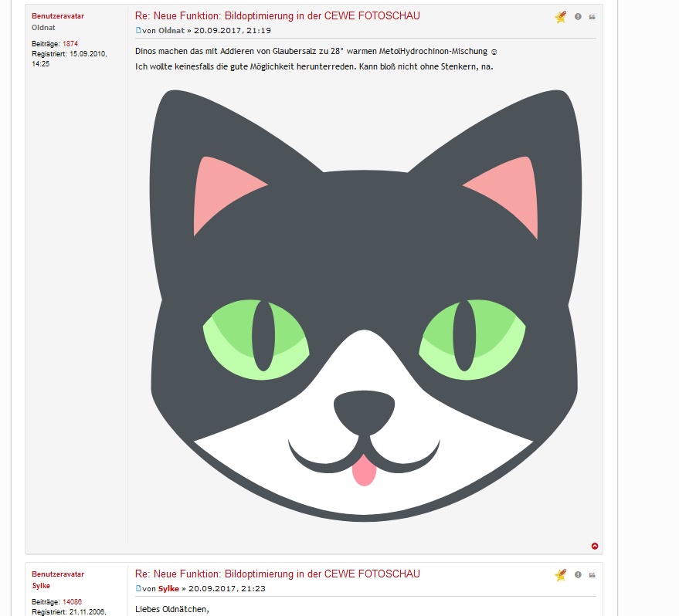679x616 pixels.
Task: Click the small post icon before 'von Oldnat'
Action: point(138,30)
